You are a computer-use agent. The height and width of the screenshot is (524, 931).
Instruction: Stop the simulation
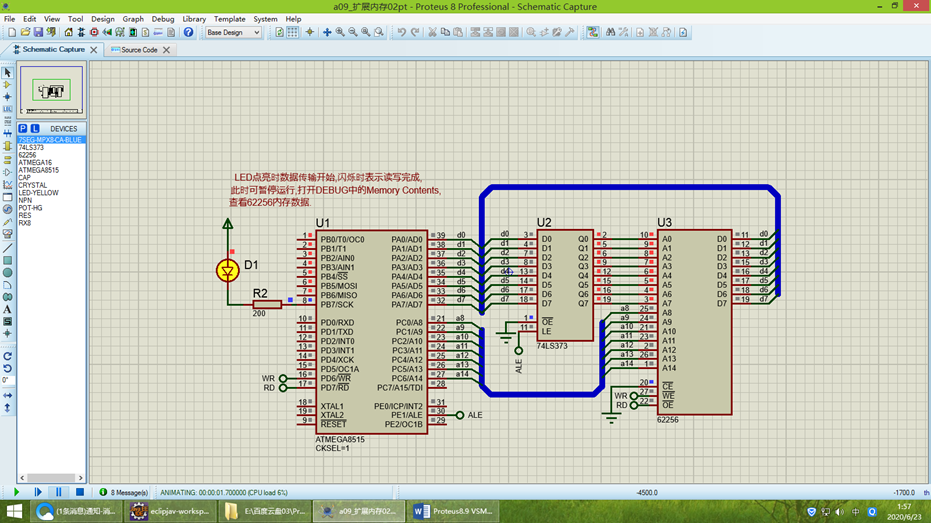tap(79, 492)
